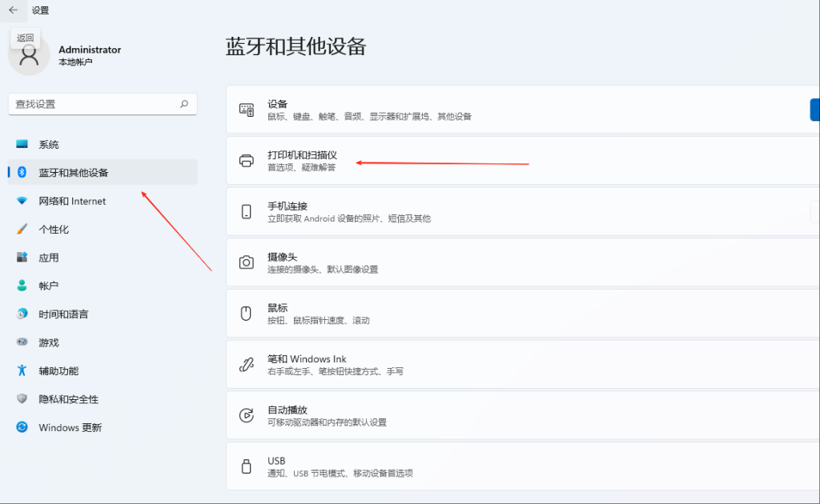Click the pen icon for Windows Ink
Screen dimensions: 820x504
247,364
